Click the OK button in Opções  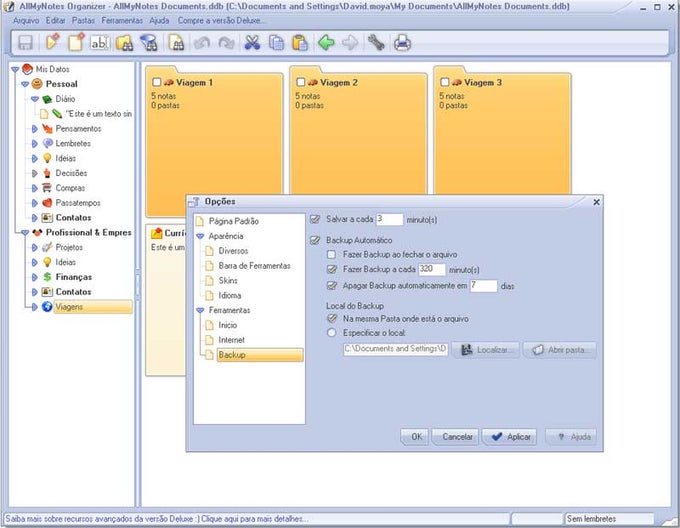(415, 437)
